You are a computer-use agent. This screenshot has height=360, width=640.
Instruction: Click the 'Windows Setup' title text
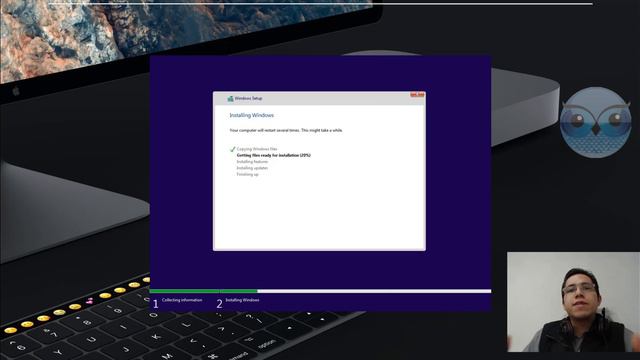[248, 98]
